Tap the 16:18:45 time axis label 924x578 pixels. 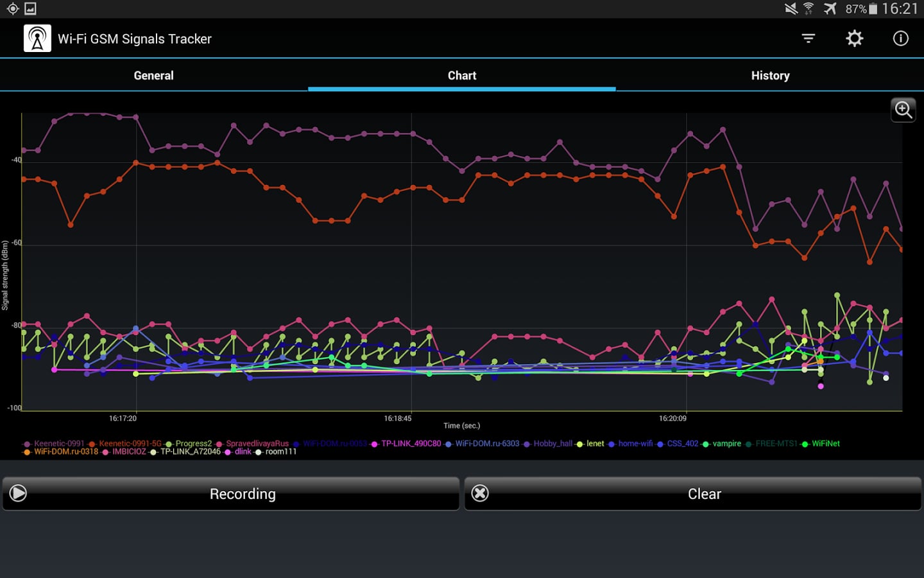coord(398,418)
